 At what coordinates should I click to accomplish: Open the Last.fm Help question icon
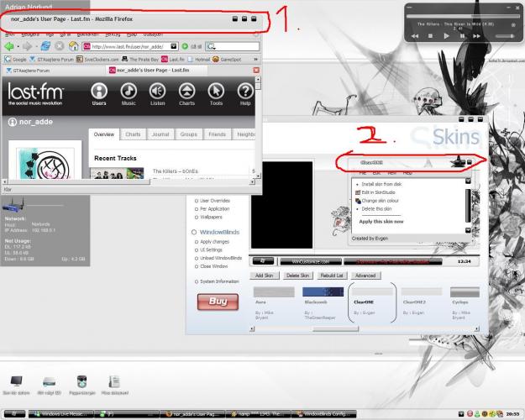[x=245, y=92]
